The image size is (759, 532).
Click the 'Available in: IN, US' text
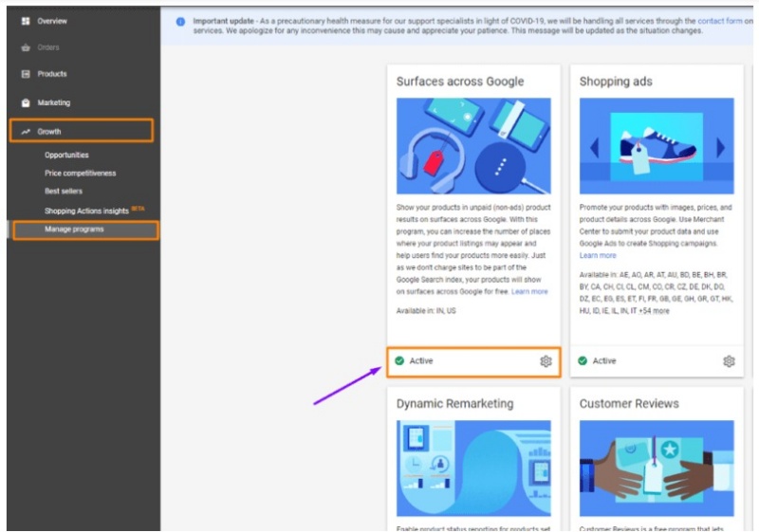426,311
